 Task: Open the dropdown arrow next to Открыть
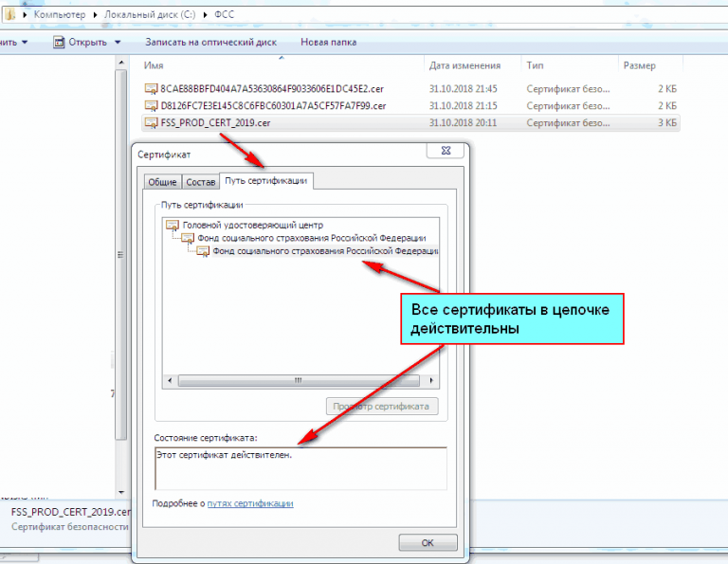118,43
